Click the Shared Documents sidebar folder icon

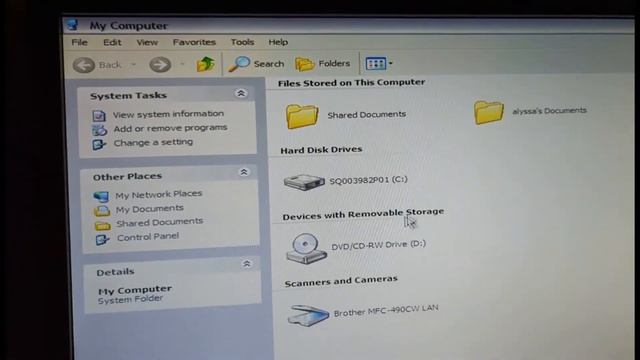pyautogui.click(x=102, y=225)
